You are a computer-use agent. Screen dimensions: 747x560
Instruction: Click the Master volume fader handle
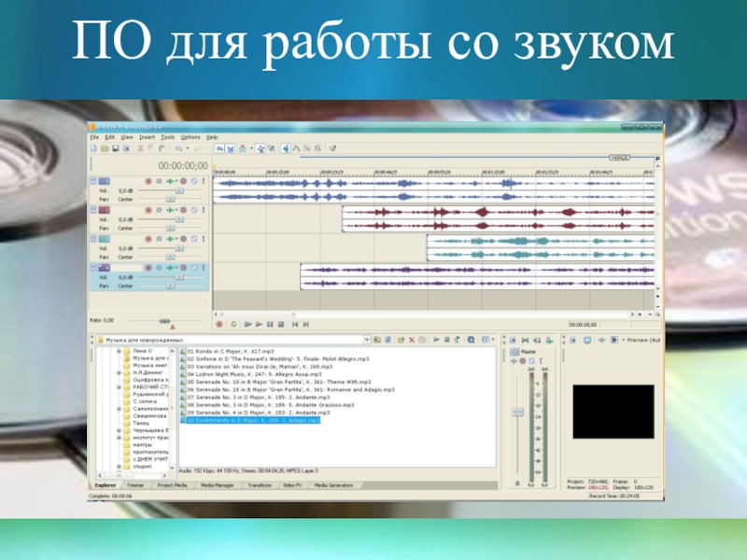click(518, 413)
